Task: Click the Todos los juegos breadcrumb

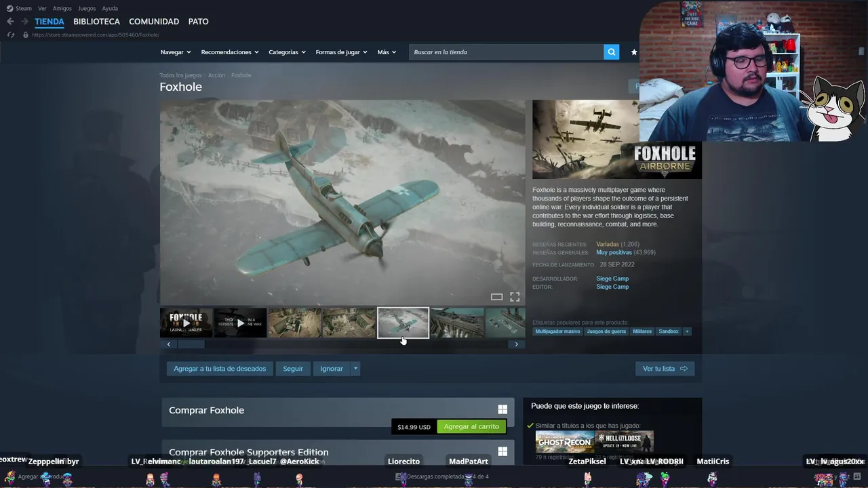Action: 180,75
